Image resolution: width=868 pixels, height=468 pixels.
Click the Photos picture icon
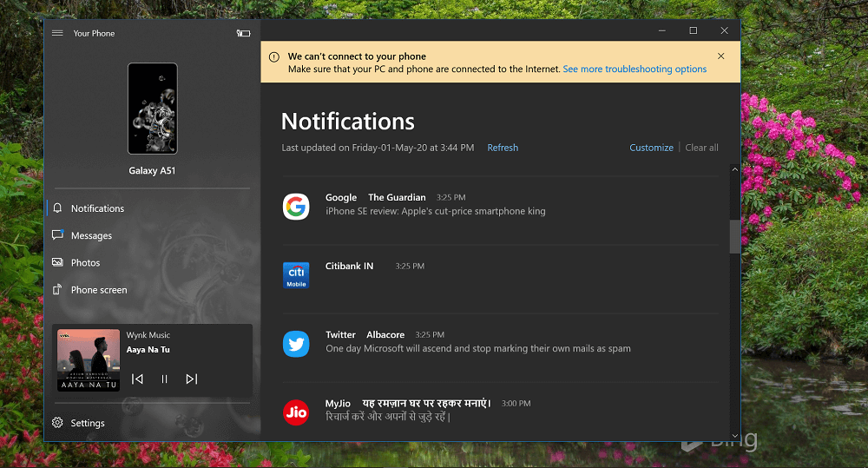[x=57, y=262]
